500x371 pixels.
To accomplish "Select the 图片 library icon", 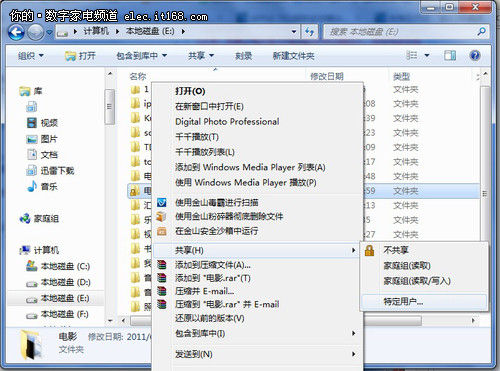I will (32, 139).
